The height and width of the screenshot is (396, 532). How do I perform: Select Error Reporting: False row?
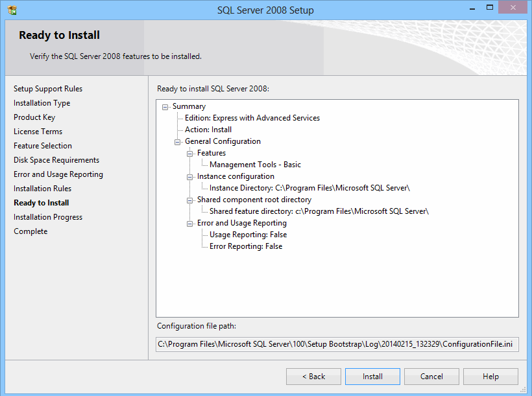point(246,246)
